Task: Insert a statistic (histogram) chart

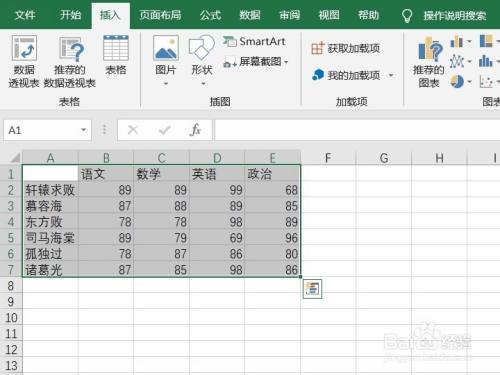Action: pos(485,61)
